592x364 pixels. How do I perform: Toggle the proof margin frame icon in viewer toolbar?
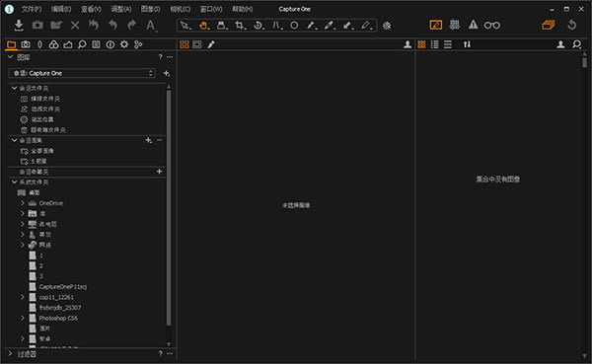tap(197, 44)
